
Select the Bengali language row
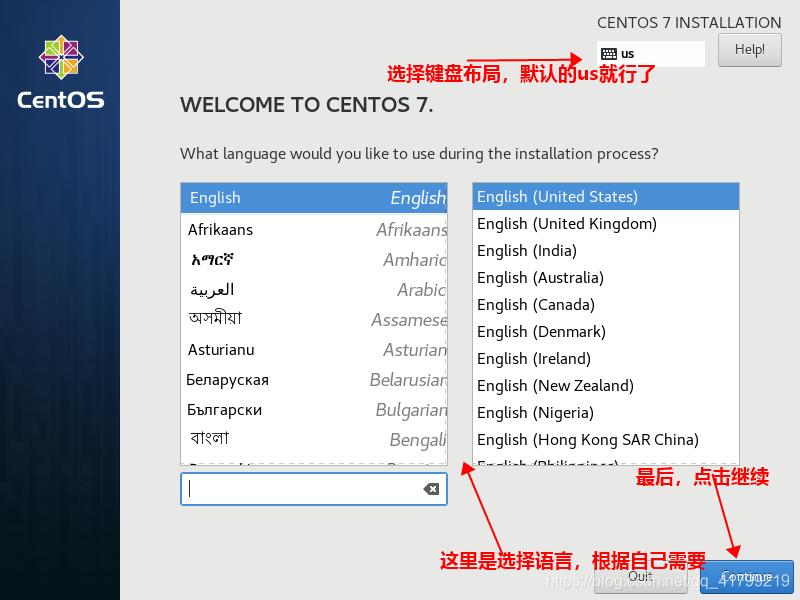pyautogui.click(x=314, y=440)
